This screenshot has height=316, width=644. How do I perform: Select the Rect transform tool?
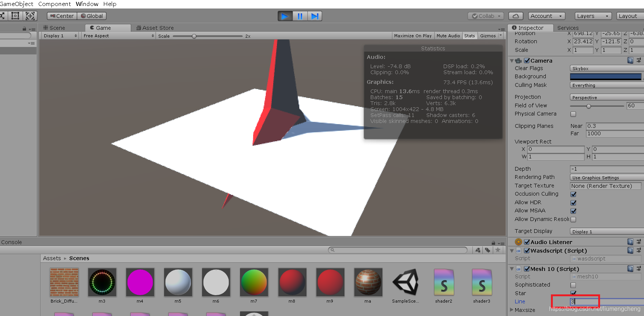click(x=15, y=16)
